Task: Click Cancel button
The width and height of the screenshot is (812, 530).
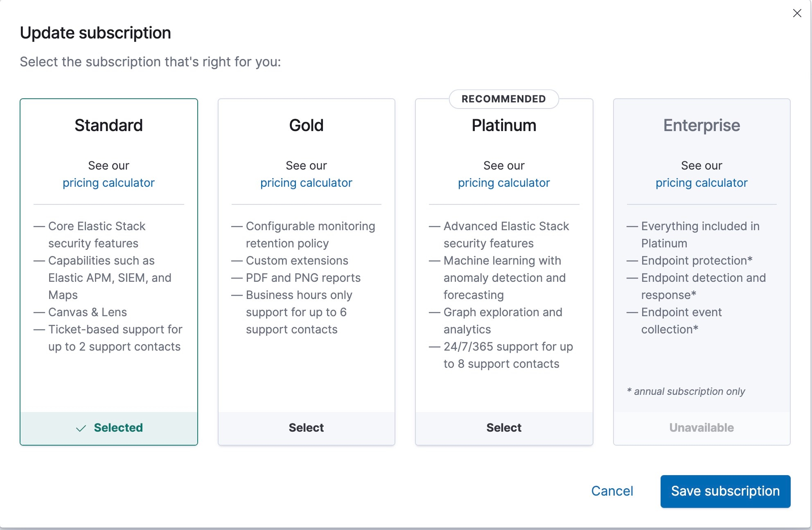Action: (x=612, y=490)
